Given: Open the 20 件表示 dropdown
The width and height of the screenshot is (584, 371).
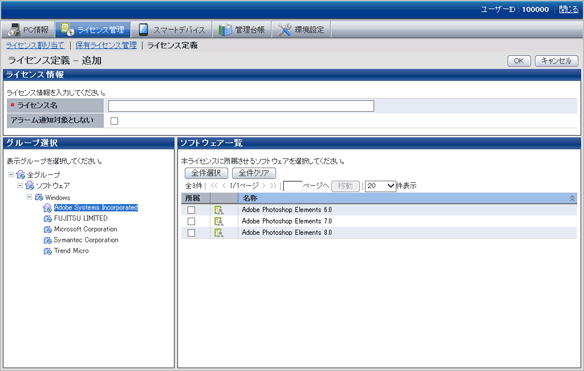Looking at the screenshot, I should point(380,186).
